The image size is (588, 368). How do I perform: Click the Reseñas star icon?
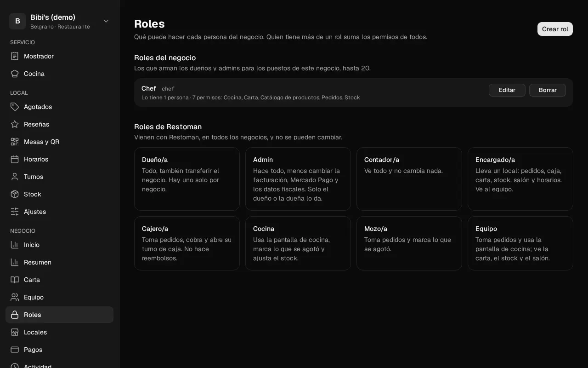[15, 124]
